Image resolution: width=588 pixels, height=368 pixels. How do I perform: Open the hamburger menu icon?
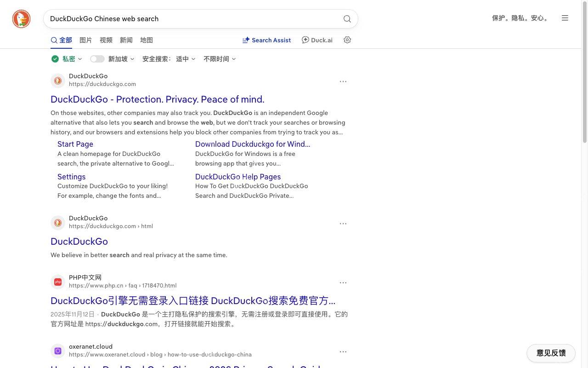(x=565, y=18)
